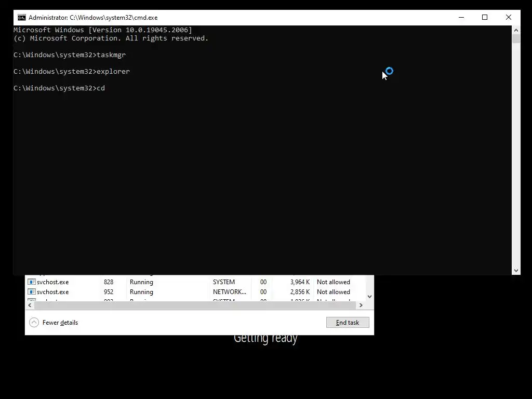
Task: Collapse Task Manager with Fewer details
Action: pos(54,323)
